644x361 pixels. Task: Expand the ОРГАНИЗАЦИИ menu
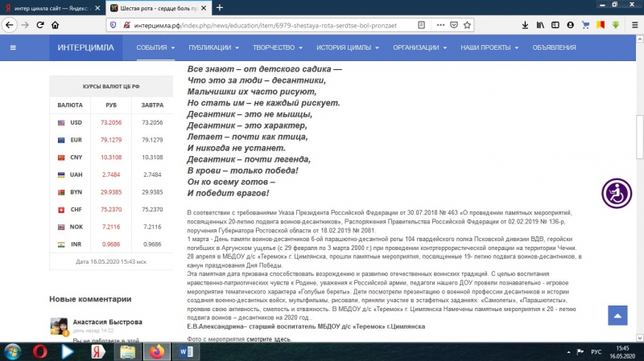419,47
